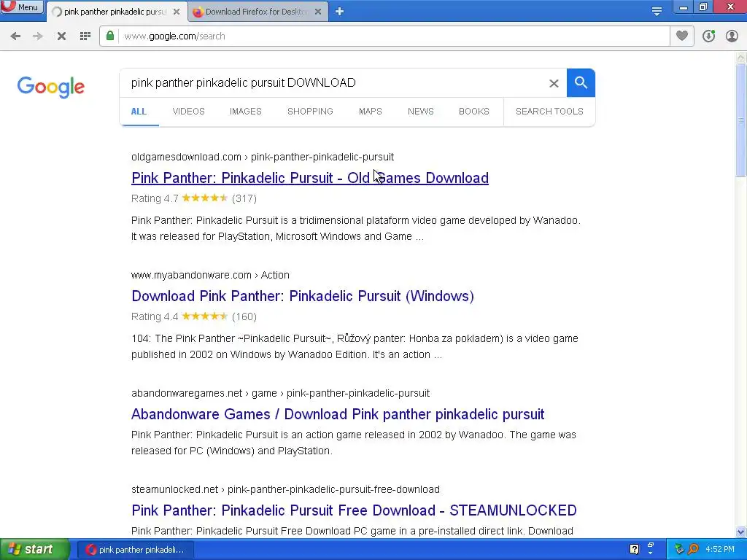Click the pink panther taskbar window button
747x560 pixels.
click(x=135, y=550)
